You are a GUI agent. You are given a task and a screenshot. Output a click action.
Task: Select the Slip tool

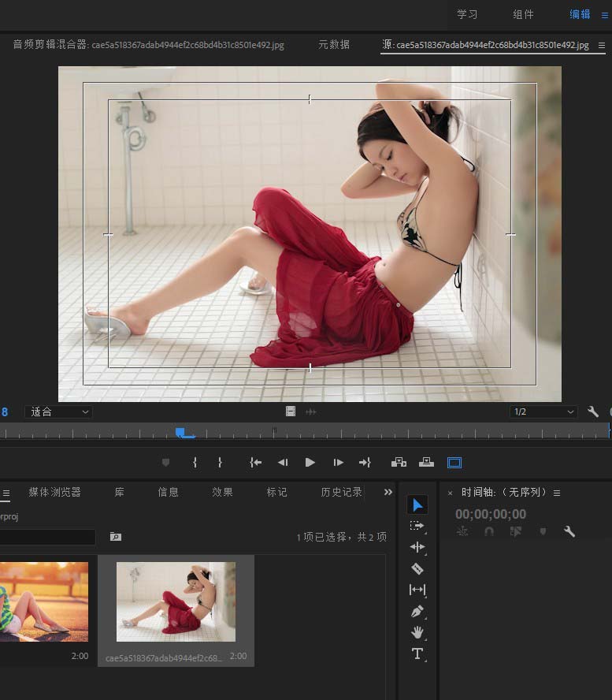[417, 590]
